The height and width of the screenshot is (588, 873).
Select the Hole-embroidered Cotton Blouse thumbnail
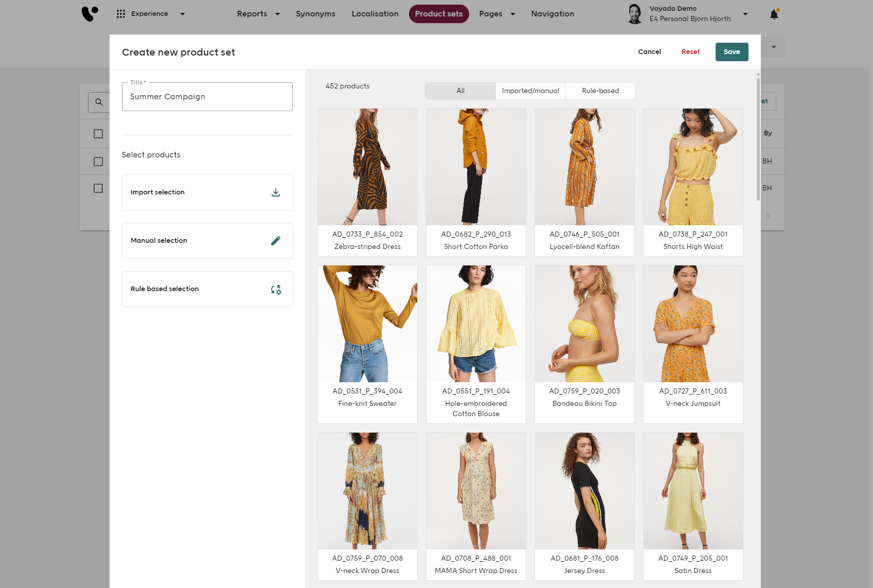tap(476, 324)
